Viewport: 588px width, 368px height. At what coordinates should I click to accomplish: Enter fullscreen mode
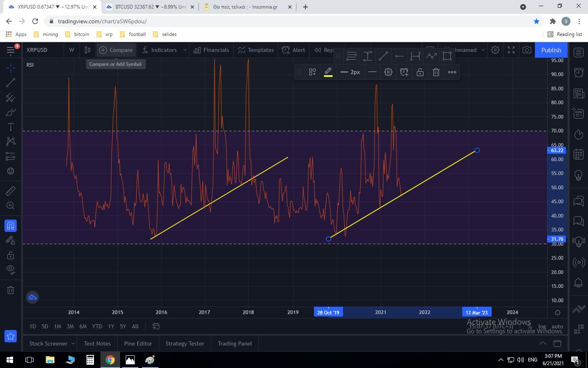511,50
